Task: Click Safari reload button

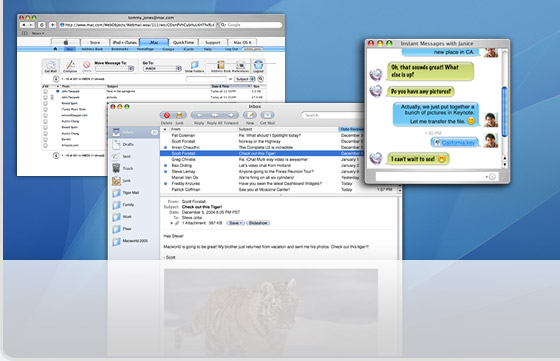Action: click(x=42, y=25)
